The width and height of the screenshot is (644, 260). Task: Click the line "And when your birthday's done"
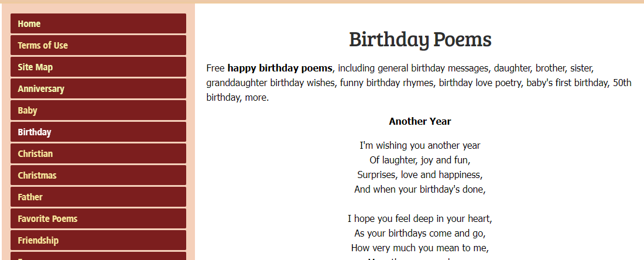[x=420, y=189]
